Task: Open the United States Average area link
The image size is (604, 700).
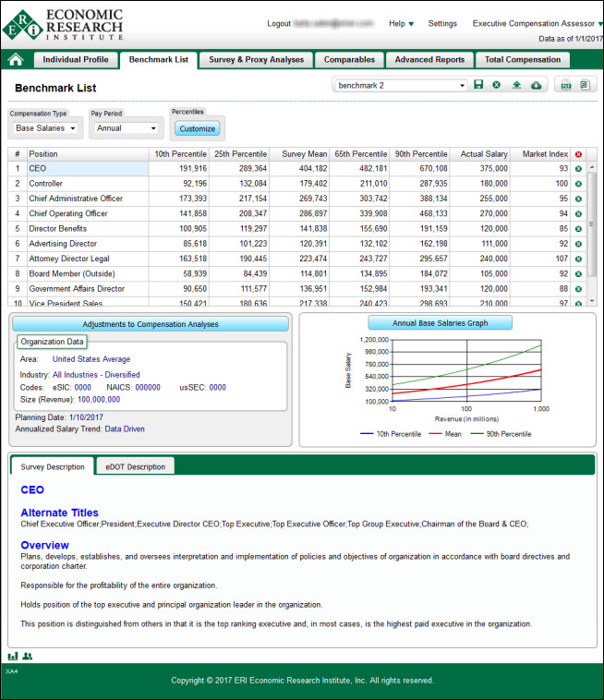Action: pos(91,359)
